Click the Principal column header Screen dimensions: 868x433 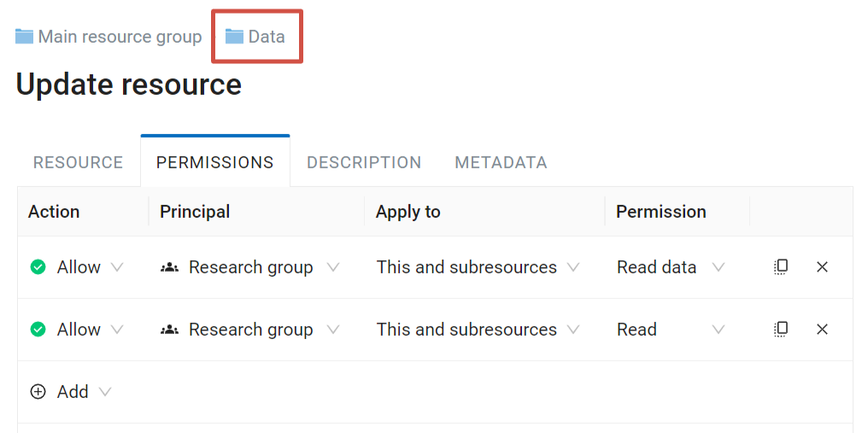[195, 212]
